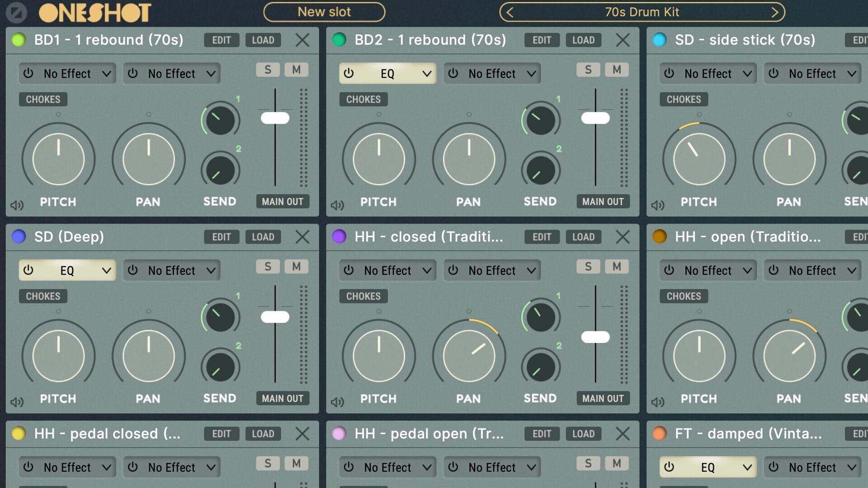Click New slot button
This screenshot has width=868, height=488.
tap(324, 12)
